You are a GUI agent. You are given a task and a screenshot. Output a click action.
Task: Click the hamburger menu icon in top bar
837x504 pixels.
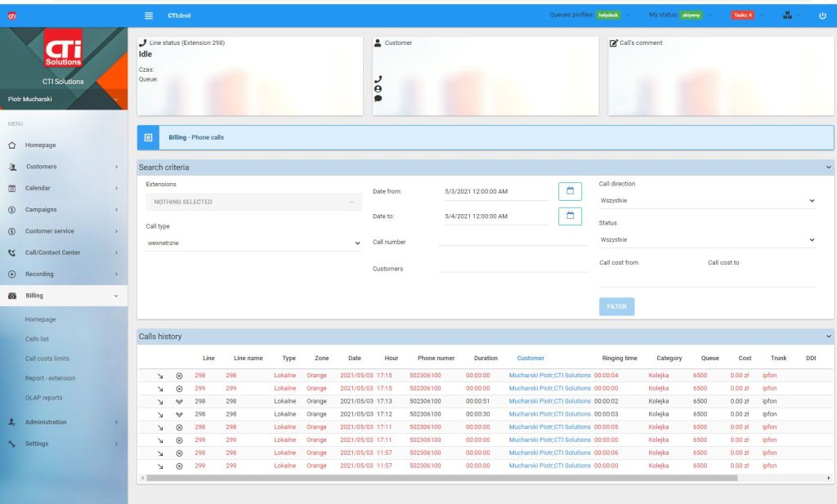coord(148,15)
